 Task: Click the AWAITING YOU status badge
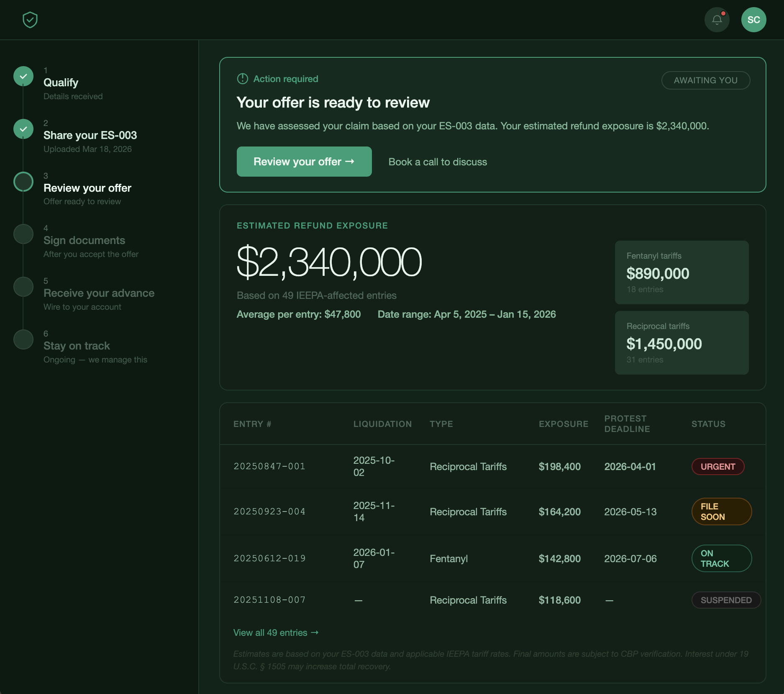coord(705,80)
